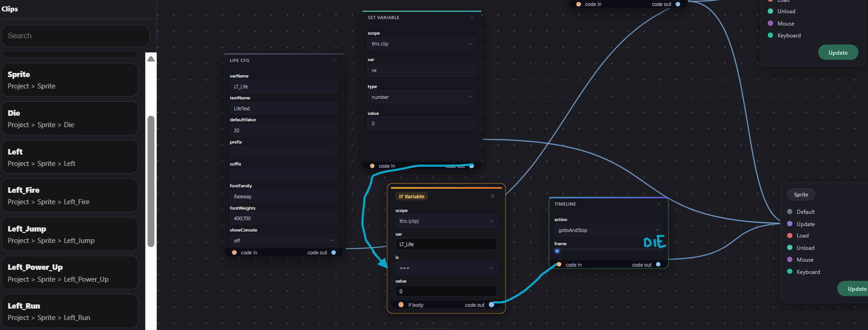Open the showConsole dropdown set to off
This screenshot has height=330, width=868.
pos(284,241)
